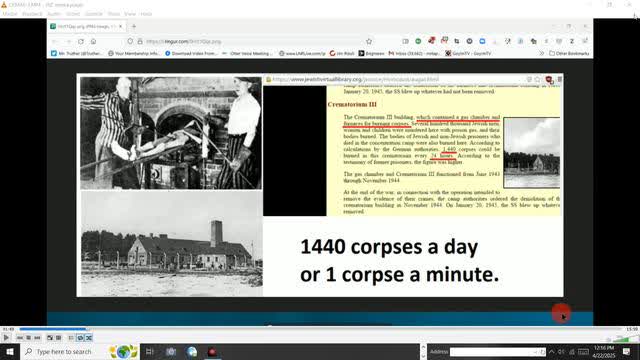
Task: Open Windows notification center
Action: pyautogui.click(x=627, y=351)
